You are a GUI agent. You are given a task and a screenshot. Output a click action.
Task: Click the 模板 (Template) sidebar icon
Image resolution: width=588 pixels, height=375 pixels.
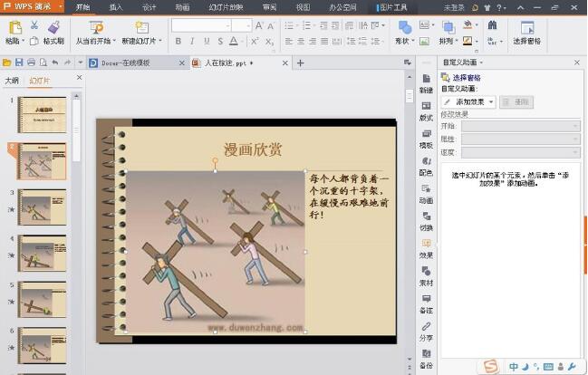coord(426,139)
